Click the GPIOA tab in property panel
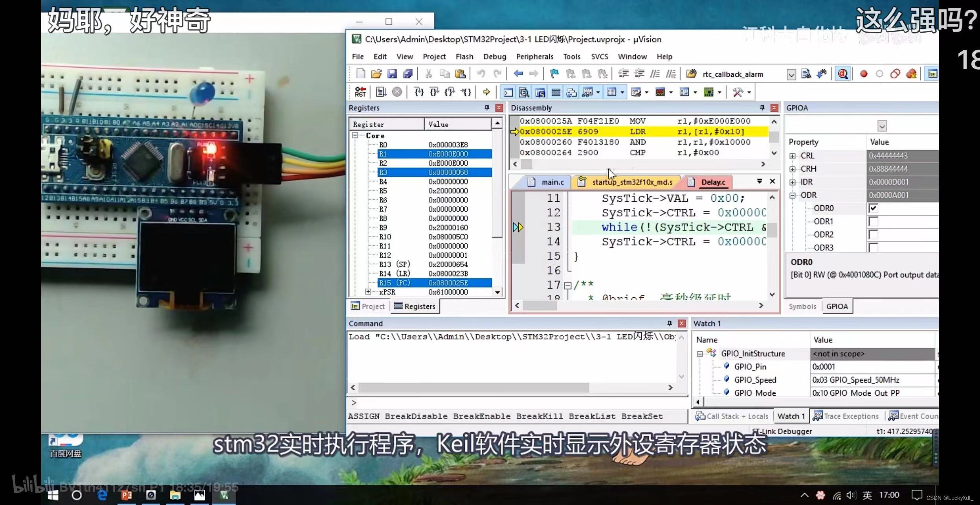This screenshot has width=980, height=505. 837,306
